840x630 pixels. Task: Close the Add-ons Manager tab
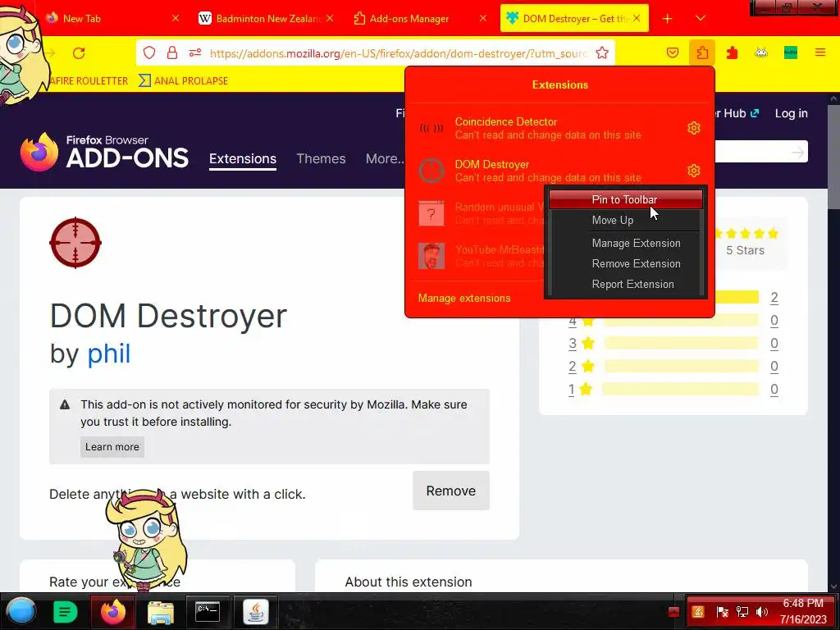483,19
